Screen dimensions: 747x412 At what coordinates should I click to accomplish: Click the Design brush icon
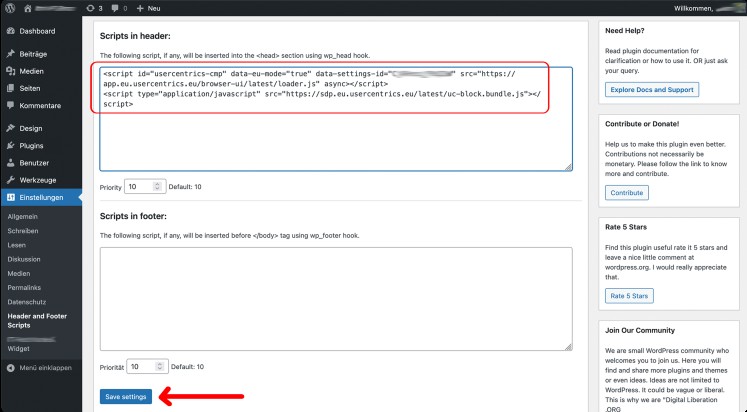pos(11,128)
